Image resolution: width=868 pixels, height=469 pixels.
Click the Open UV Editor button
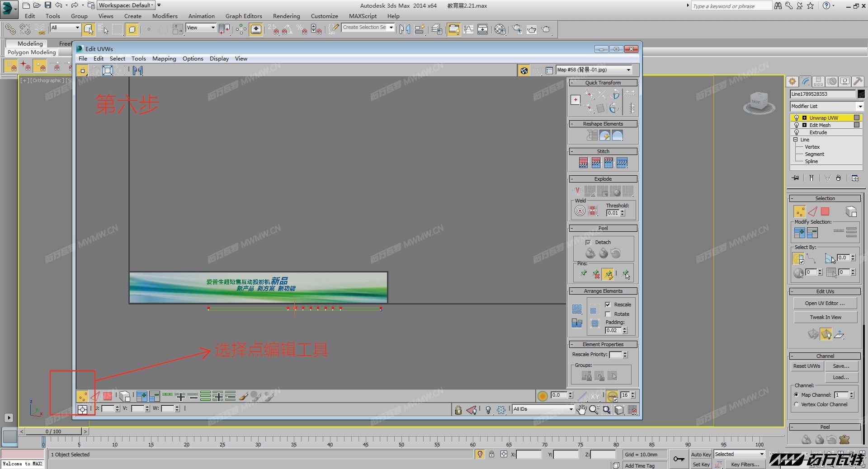pos(825,303)
